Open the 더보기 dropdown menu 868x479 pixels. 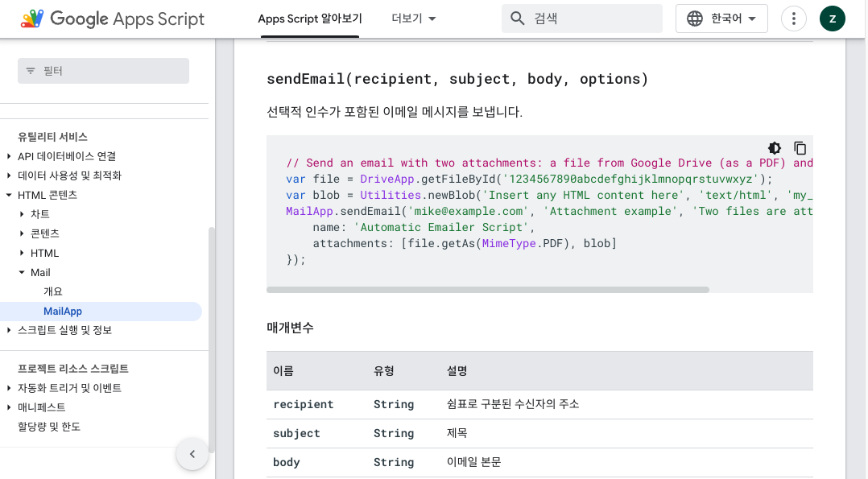click(414, 19)
